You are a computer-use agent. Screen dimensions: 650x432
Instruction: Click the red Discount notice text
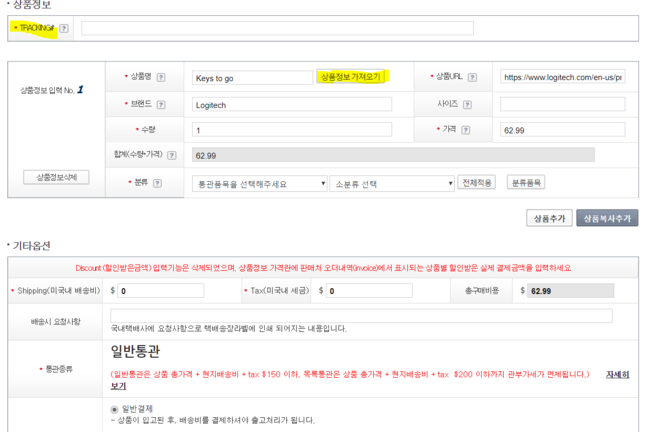coord(323,268)
